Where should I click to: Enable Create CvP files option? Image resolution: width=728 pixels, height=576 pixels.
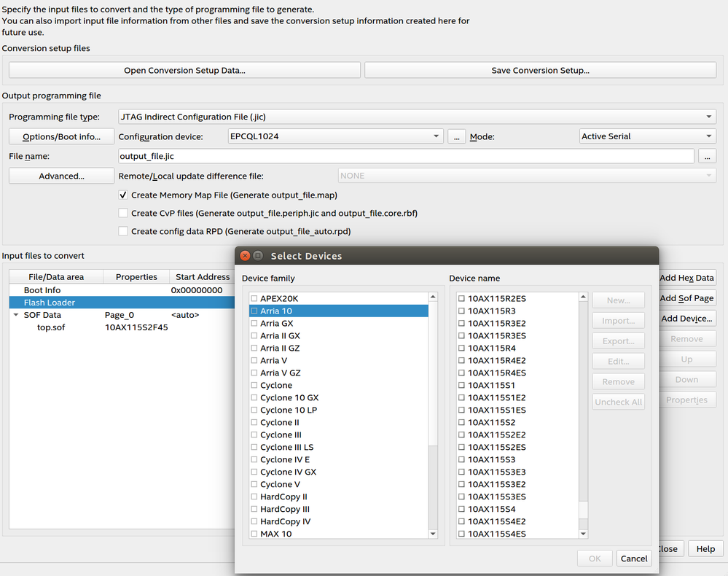pyautogui.click(x=123, y=214)
